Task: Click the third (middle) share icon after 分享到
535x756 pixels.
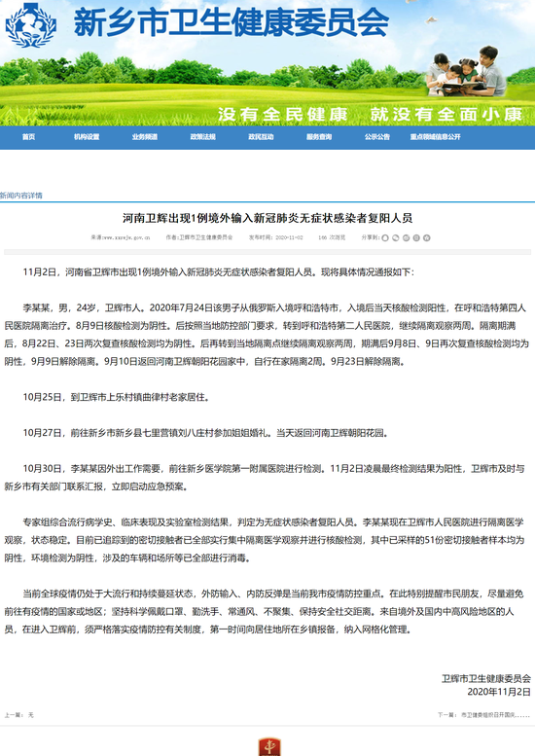Action: point(406,237)
